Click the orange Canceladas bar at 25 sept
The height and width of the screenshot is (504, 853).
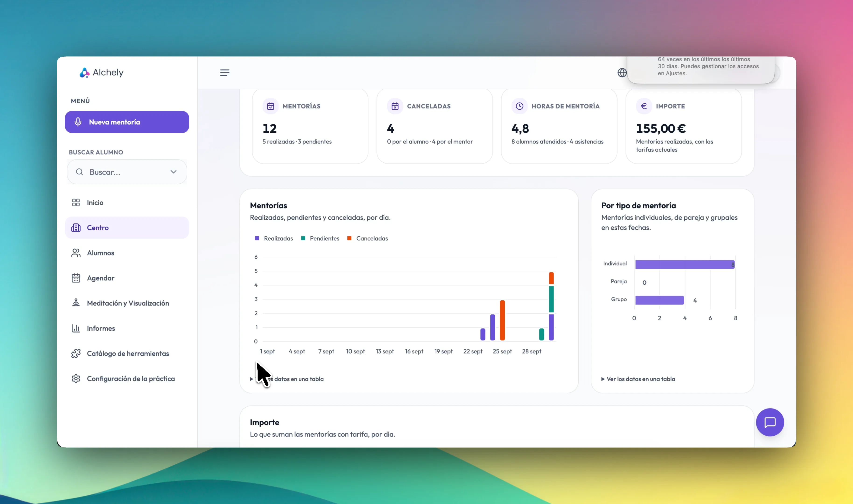point(502,320)
